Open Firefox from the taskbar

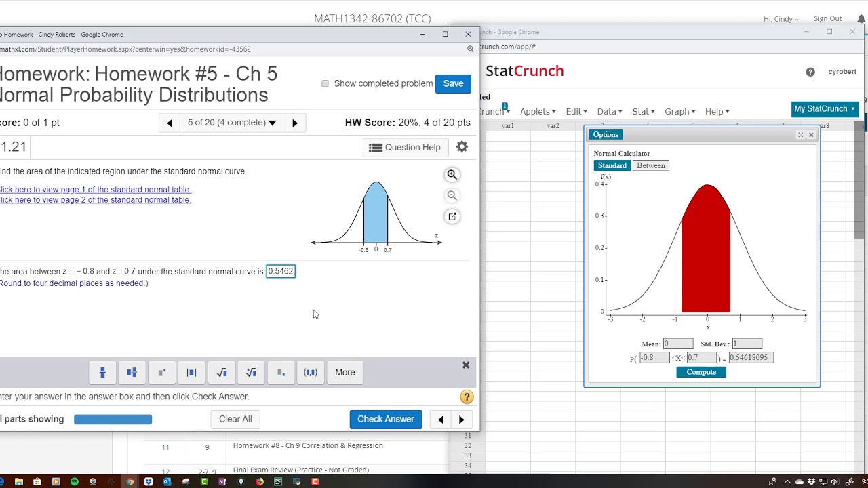(x=260, y=481)
